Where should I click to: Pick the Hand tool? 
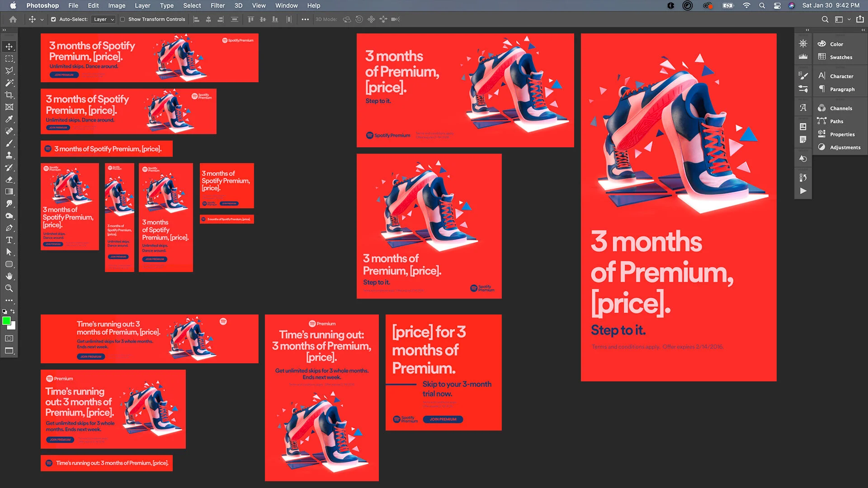pyautogui.click(x=9, y=276)
